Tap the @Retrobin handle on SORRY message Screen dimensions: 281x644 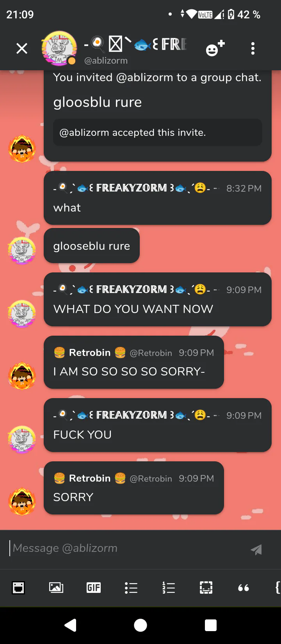coord(151,479)
